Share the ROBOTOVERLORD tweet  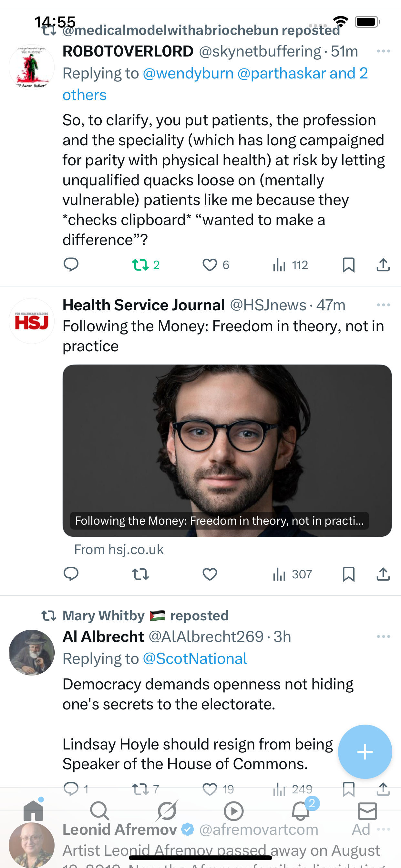[383, 265]
